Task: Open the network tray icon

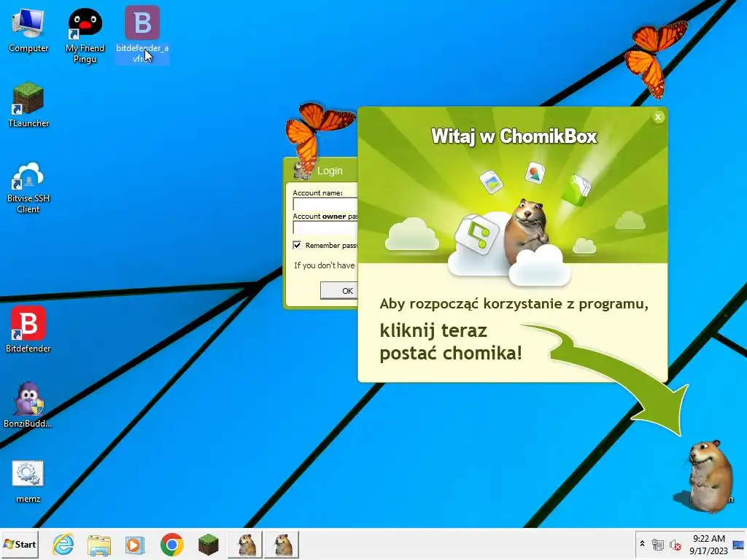Action: click(658, 545)
